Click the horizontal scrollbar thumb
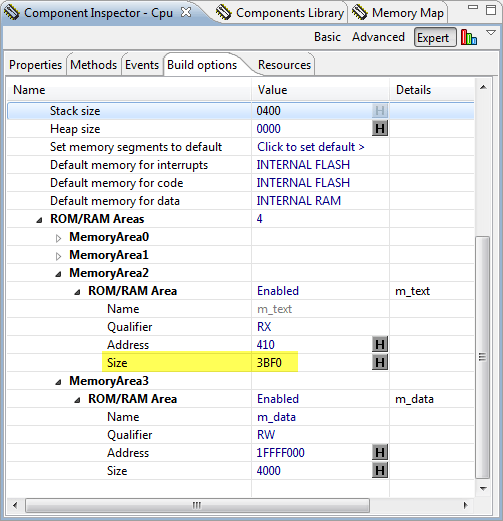 (197, 505)
